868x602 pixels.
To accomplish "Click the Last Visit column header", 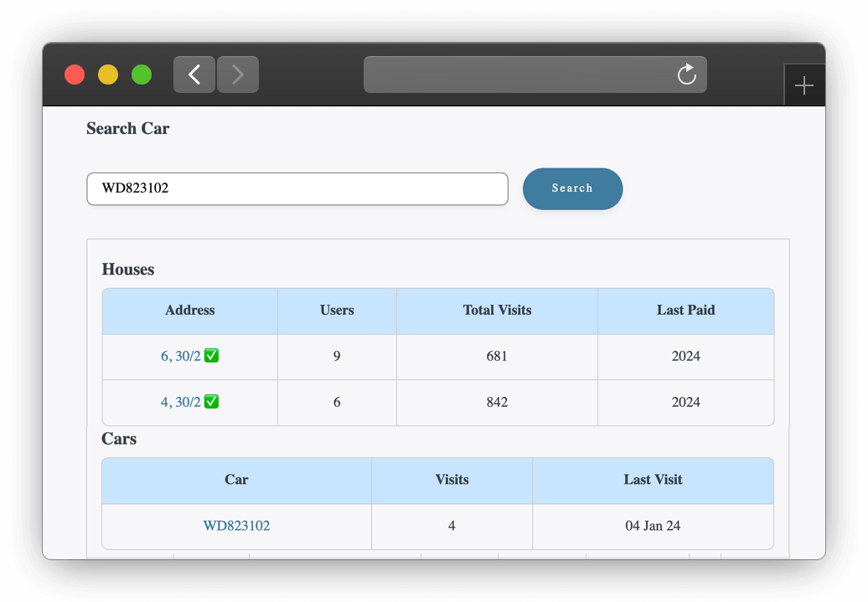I will point(654,480).
